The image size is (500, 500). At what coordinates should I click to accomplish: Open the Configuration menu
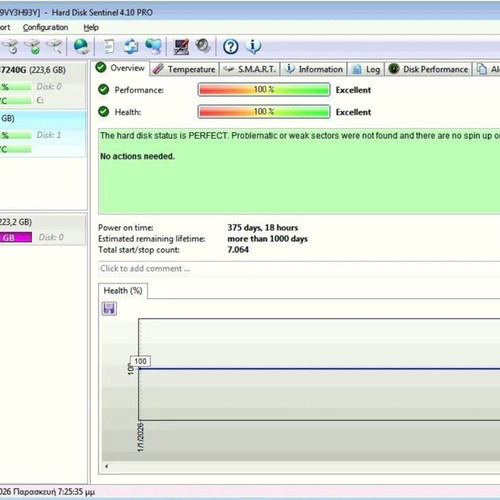[x=45, y=27]
